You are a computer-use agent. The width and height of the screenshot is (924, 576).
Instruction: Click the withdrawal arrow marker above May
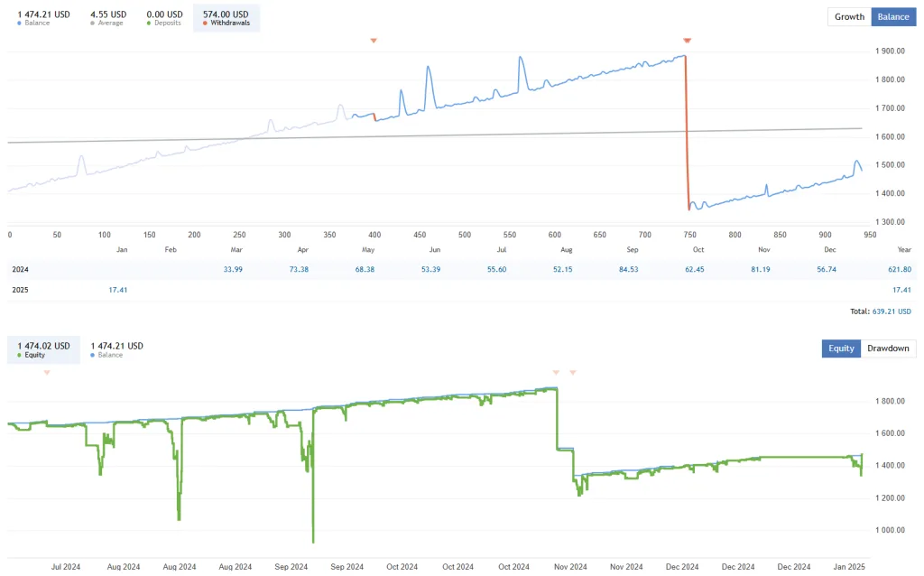point(373,40)
